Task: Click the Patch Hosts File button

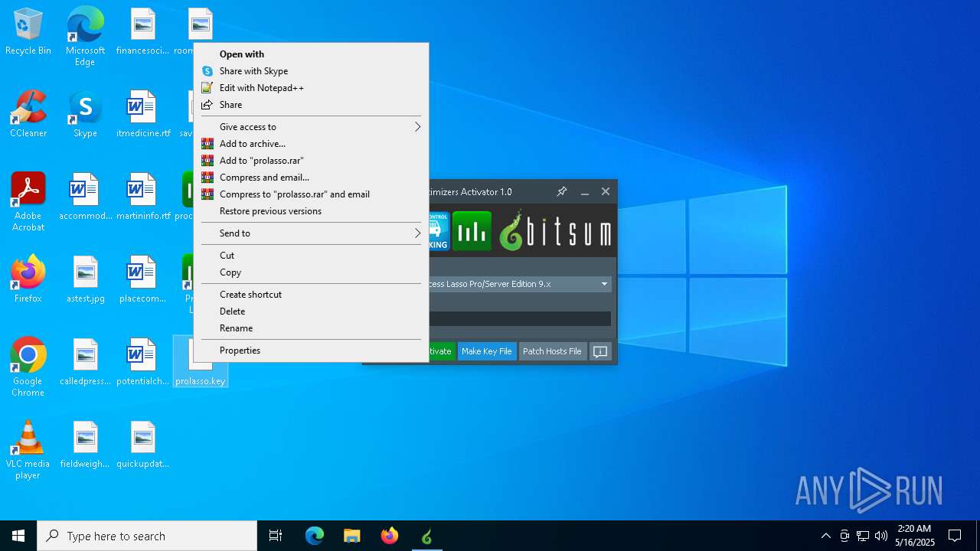Action: 552,351
